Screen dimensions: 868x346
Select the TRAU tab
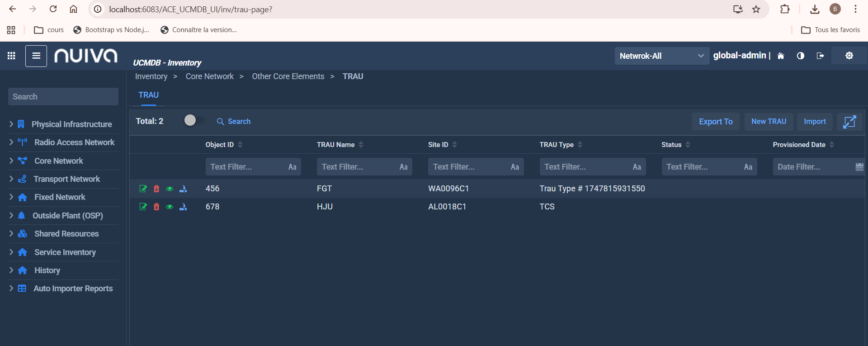click(x=148, y=95)
